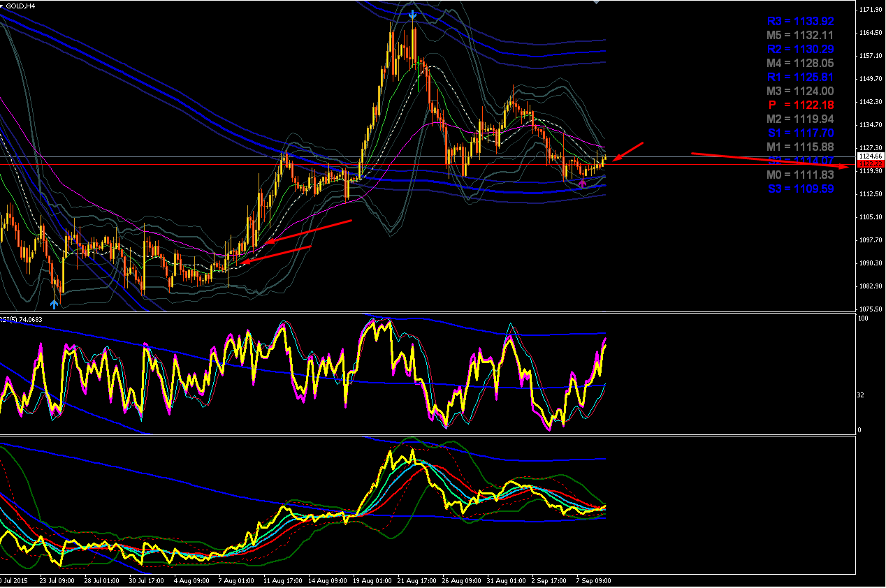Click the 1164.50 price scale value

(x=871, y=33)
